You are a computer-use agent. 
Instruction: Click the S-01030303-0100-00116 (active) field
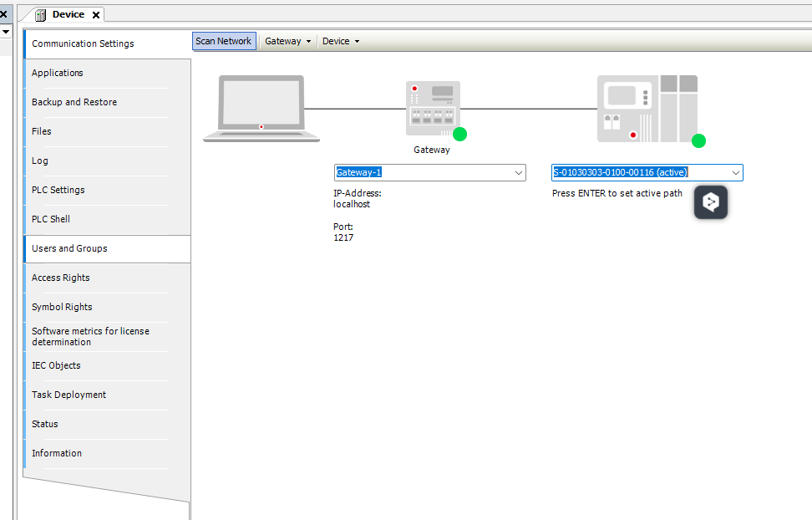pos(647,173)
